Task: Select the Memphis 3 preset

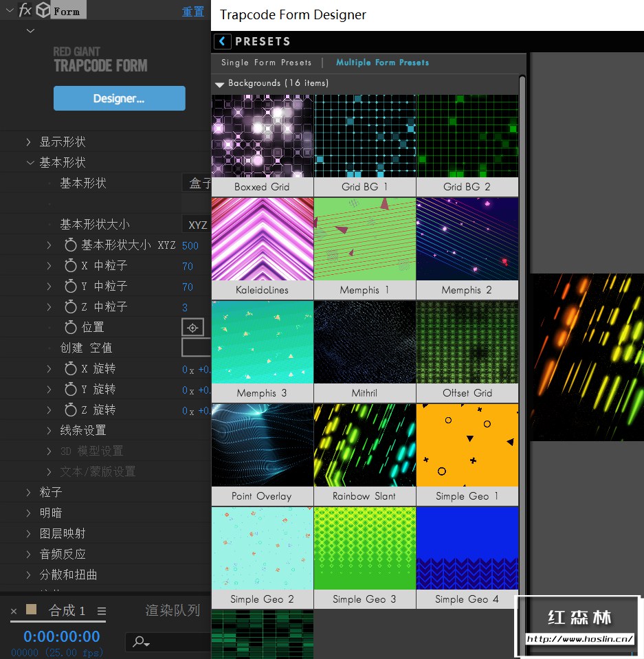Action: tap(263, 351)
